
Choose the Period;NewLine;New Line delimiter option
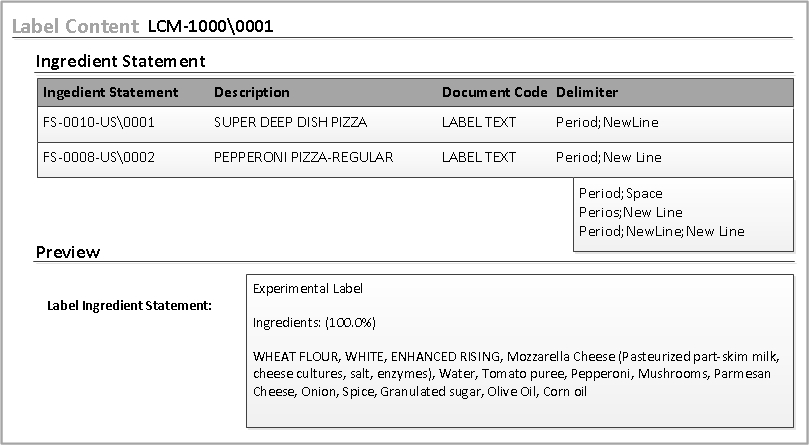click(x=661, y=231)
